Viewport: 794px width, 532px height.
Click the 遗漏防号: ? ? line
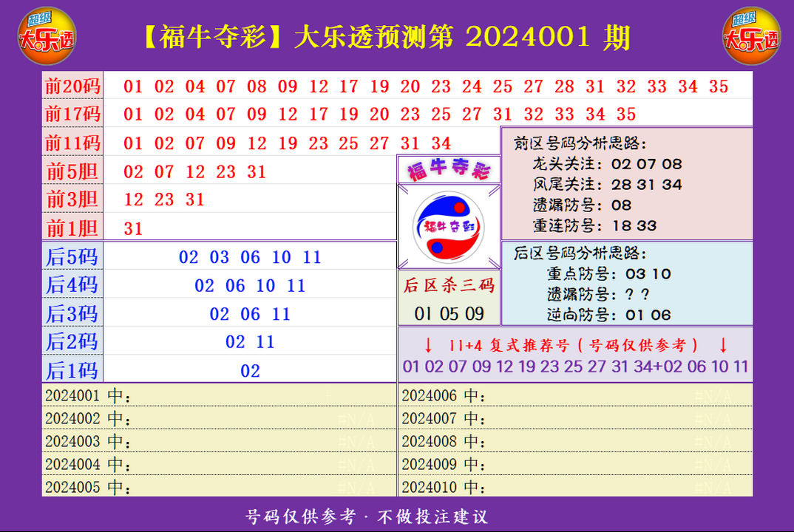598,294
